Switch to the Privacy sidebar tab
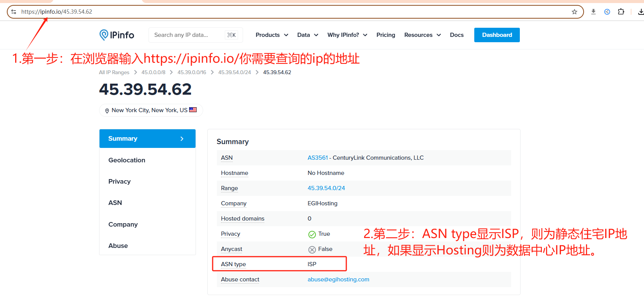644x300 pixels. pyautogui.click(x=120, y=181)
